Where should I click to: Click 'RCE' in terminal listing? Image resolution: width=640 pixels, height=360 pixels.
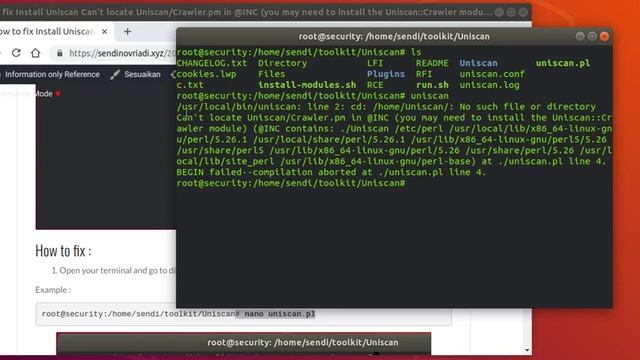click(x=375, y=85)
